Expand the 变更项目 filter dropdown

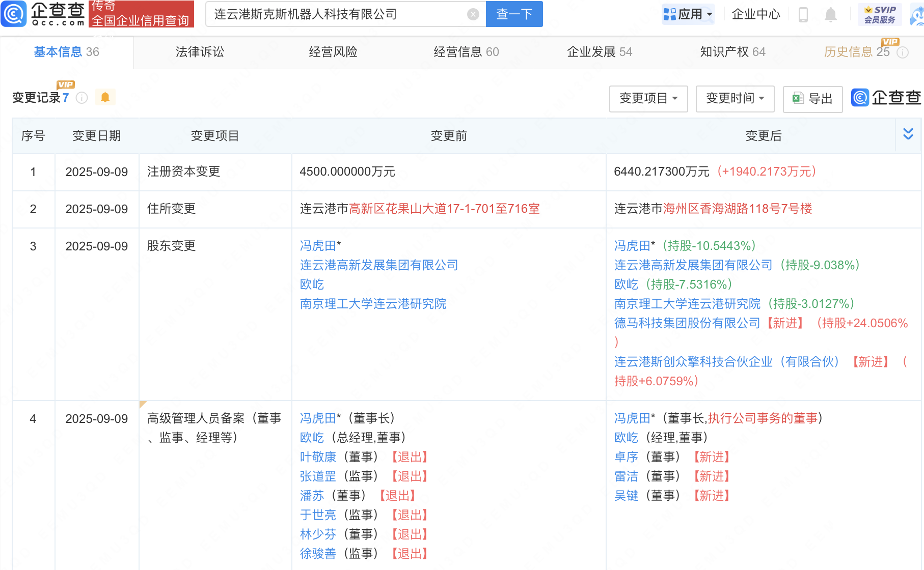coord(648,98)
